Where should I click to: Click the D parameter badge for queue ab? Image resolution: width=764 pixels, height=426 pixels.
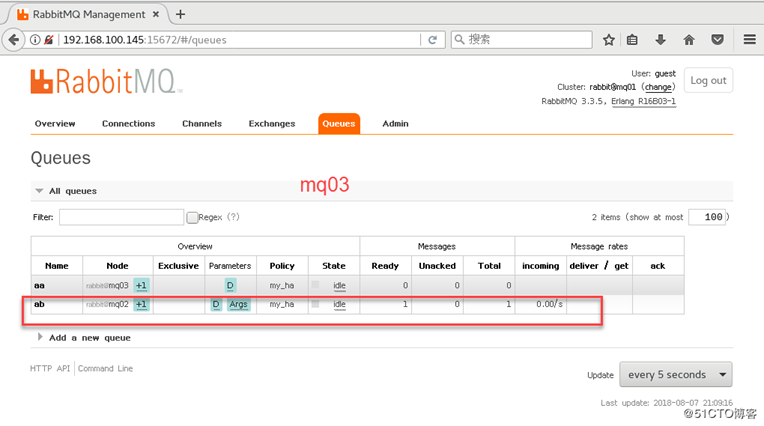click(x=216, y=304)
